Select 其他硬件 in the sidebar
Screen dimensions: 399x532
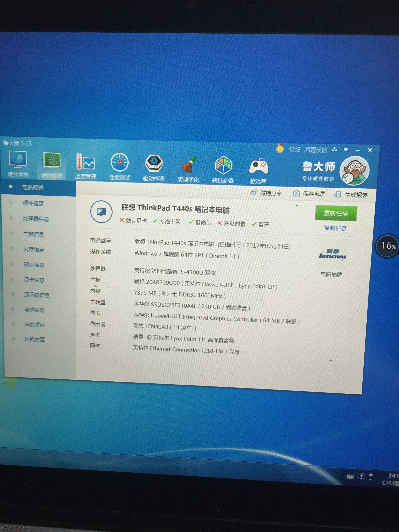click(34, 325)
